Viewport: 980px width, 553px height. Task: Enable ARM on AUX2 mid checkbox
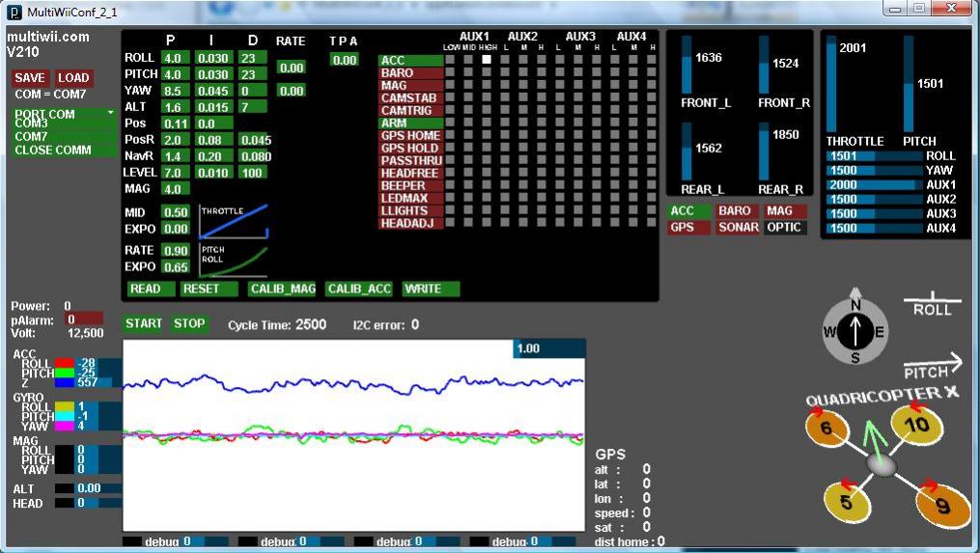tap(523, 122)
